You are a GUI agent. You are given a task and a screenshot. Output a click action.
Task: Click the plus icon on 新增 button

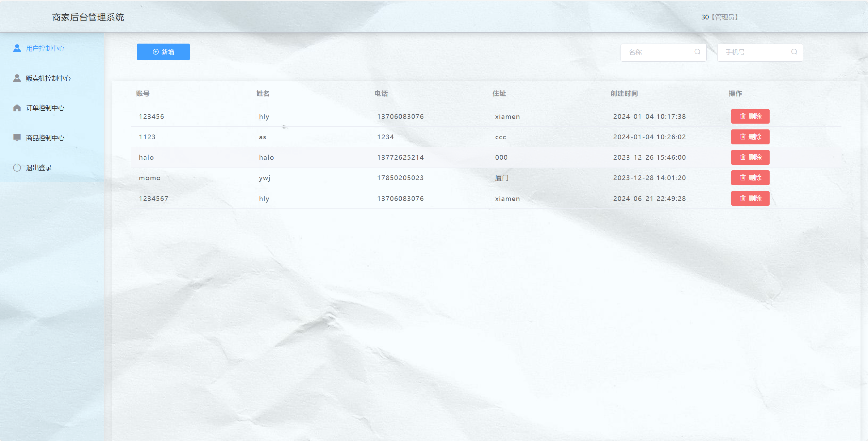[156, 52]
